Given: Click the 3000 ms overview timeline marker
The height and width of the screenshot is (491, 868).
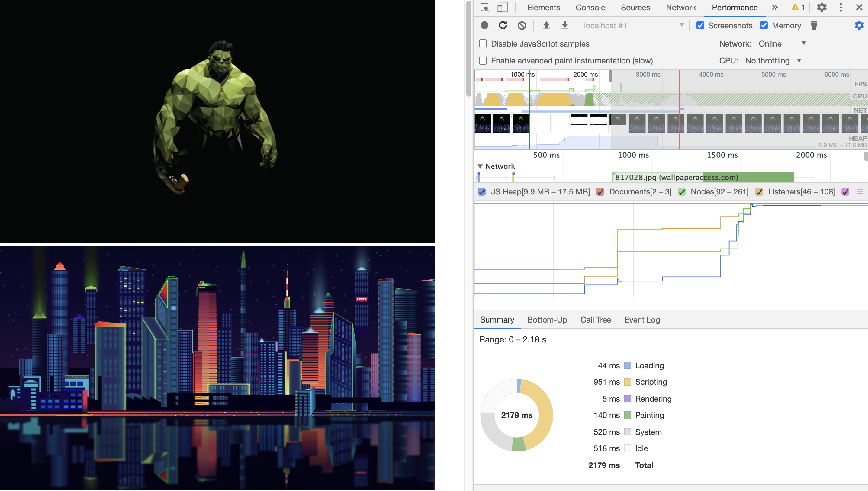Looking at the screenshot, I should (648, 75).
